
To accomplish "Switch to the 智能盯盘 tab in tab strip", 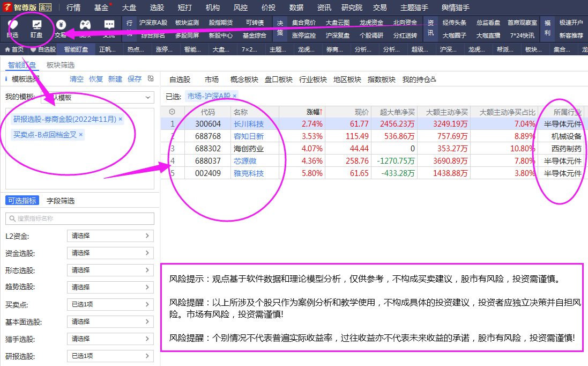I will coord(76,49).
